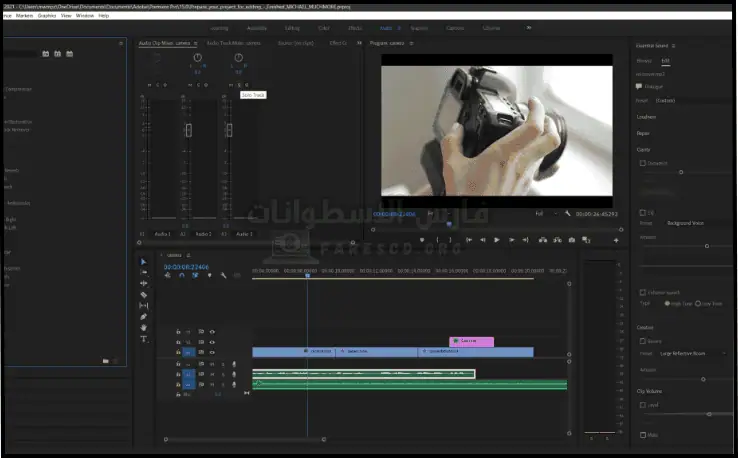The height and width of the screenshot is (458, 738).
Task: Check the Mute box under Clip Volume
Action: coord(641,435)
